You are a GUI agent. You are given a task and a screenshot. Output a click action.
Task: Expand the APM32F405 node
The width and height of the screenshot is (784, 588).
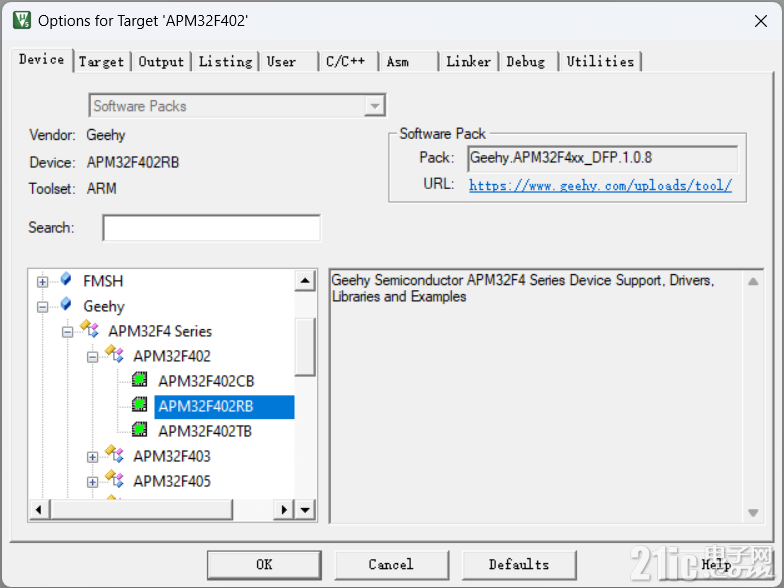pyautogui.click(x=92, y=482)
